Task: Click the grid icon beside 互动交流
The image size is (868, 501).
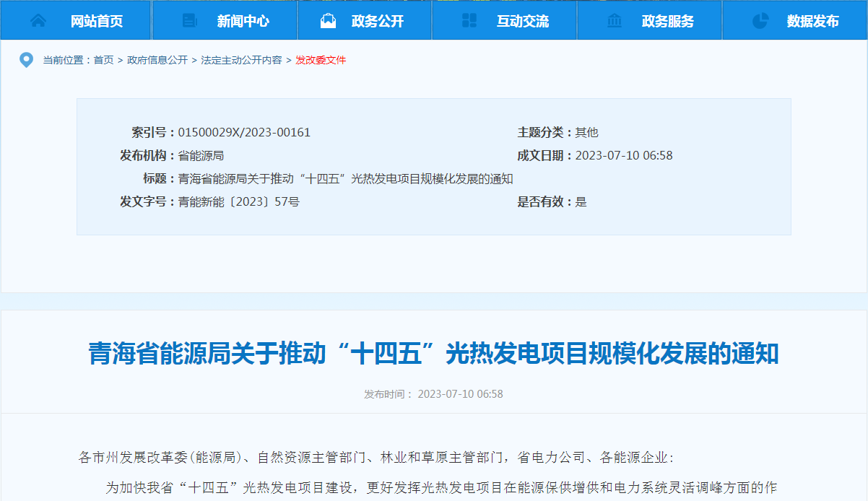Action: pyautogui.click(x=469, y=21)
